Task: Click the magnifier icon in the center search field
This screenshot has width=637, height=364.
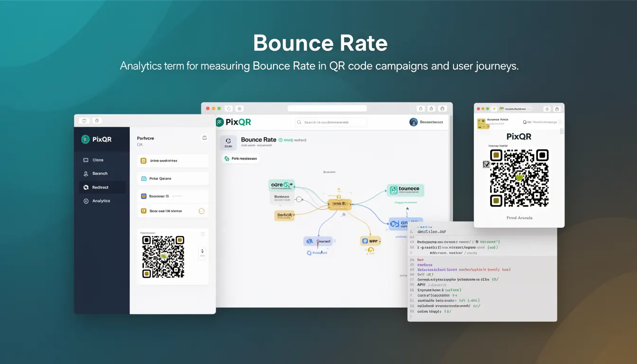Action: pos(300,122)
